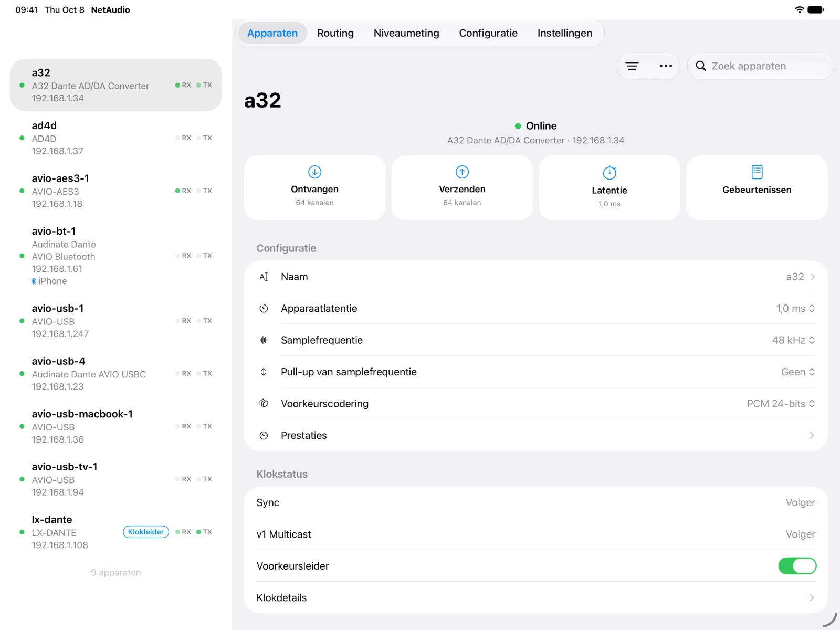Screen dimensions: 840x630
Task: Open Pull-up van samplefrequentie Geen picker
Action: [x=798, y=372]
